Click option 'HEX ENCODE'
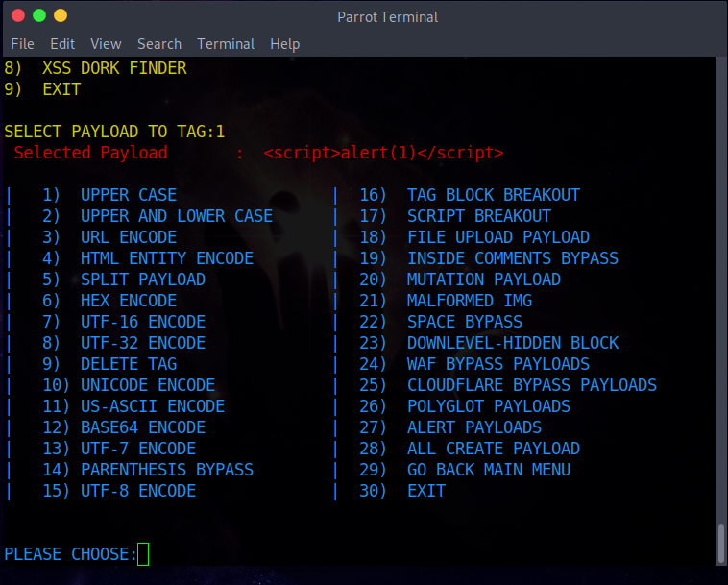This screenshot has width=728, height=585. (129, 301)
